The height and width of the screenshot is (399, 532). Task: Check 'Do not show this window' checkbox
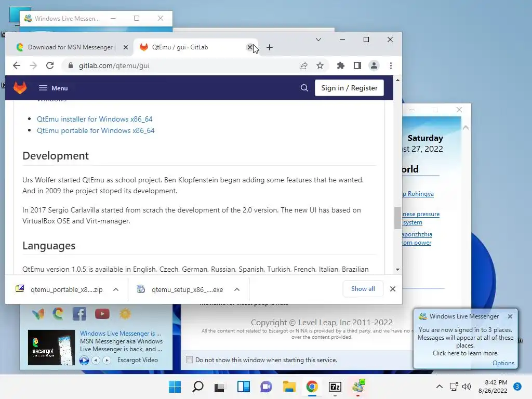(x=189, y=360)
